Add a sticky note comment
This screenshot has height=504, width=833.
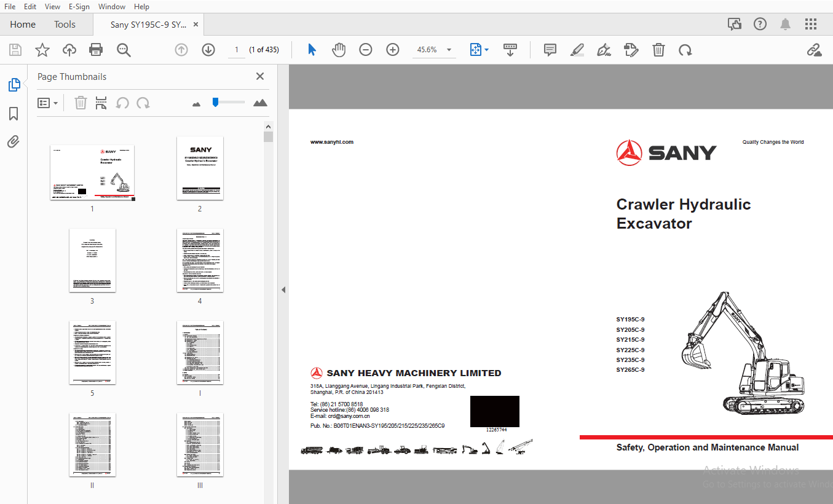coord(550,50)
